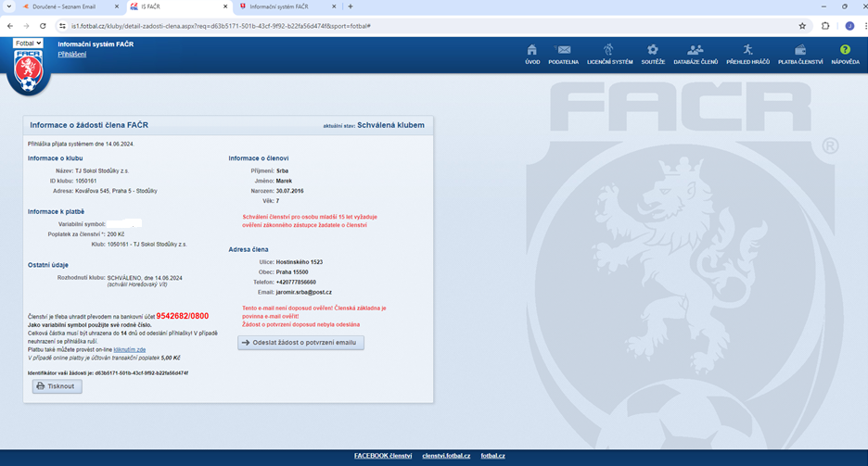Close the Doručené – Seznam Email tab
This screenshot has height=466, width=868.
tap(116, 6)
